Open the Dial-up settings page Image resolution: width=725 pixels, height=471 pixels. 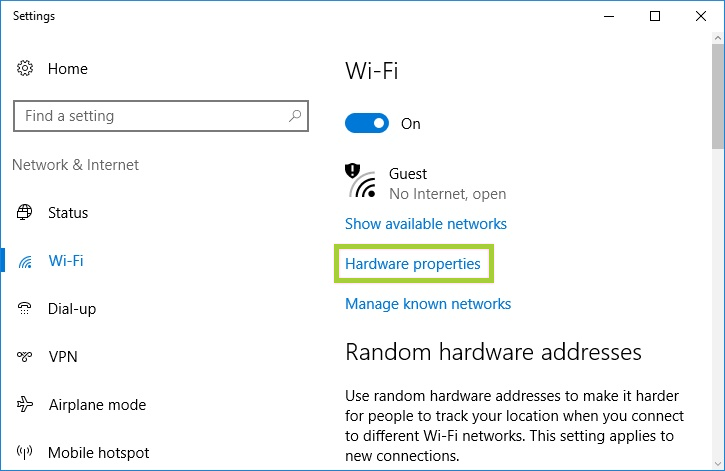(72, 309)
